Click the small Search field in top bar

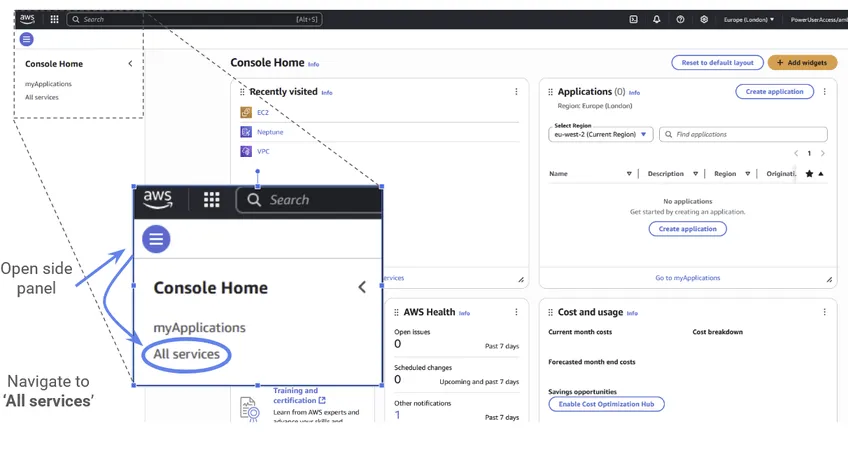point(195,19)
